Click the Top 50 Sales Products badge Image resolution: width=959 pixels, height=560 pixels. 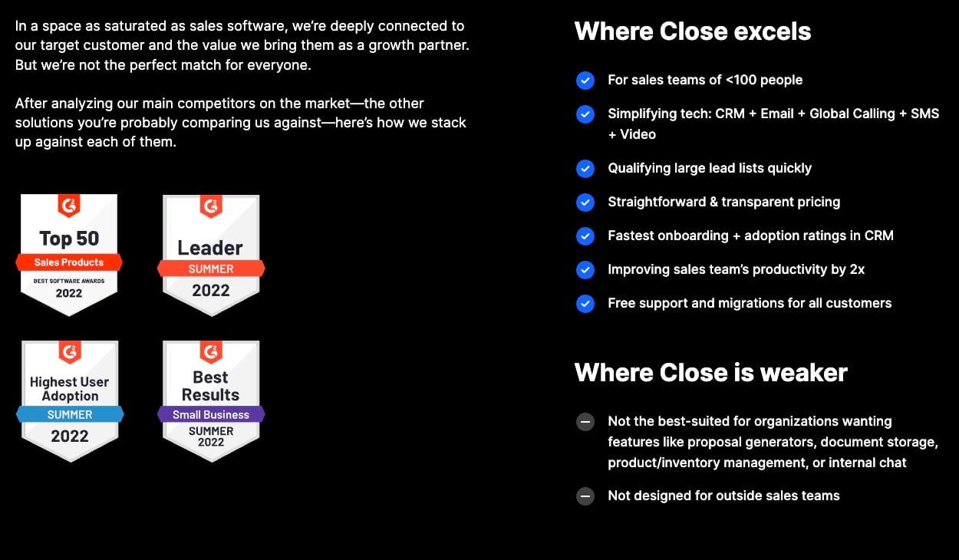pyautogui.click(x=69, y=255)
